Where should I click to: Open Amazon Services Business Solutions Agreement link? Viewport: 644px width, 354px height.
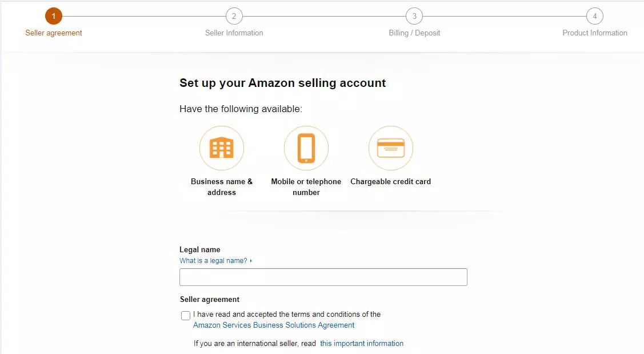point(274,325)
